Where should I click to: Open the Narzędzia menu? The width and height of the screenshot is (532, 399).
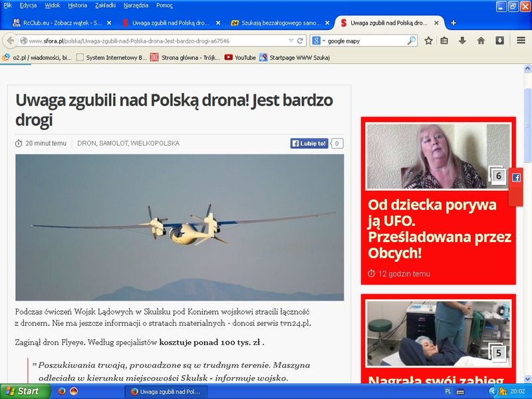[x=136, y=5]
